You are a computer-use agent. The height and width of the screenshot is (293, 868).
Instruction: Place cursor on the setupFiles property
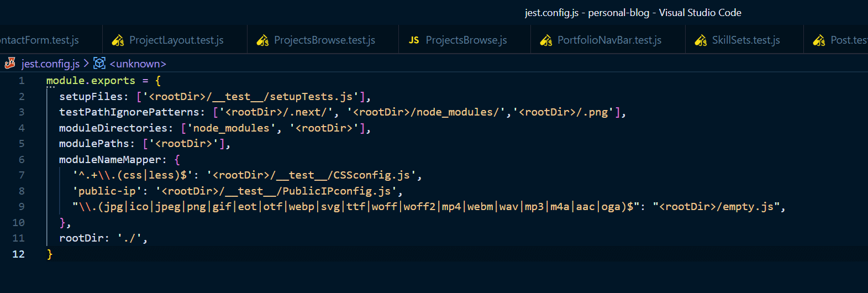pos(91,97)
